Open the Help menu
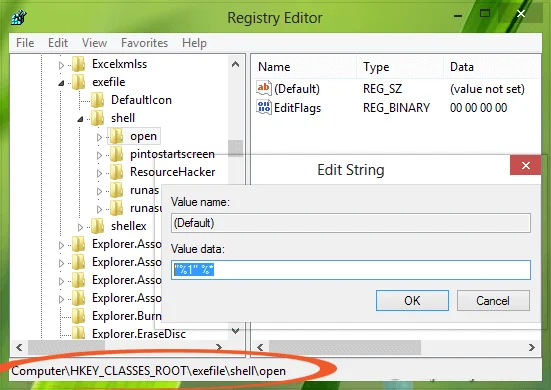 [x=194, y=43]
